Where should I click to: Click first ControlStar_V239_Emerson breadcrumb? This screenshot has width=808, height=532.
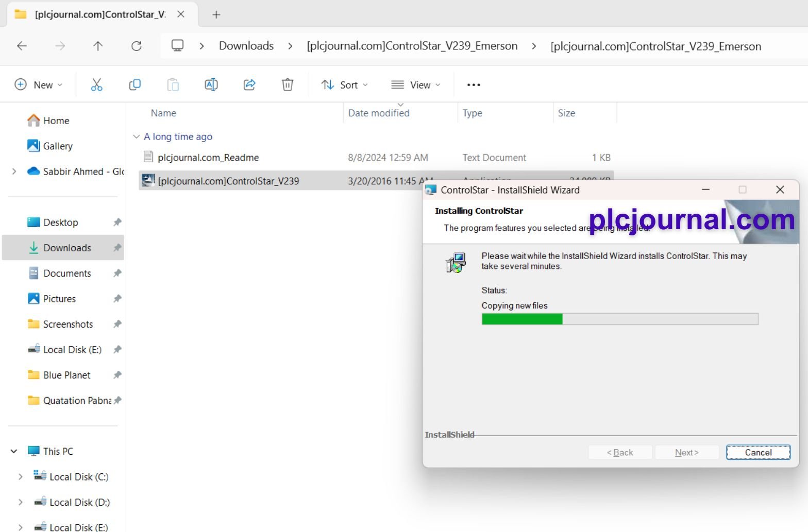click(412, 46)
